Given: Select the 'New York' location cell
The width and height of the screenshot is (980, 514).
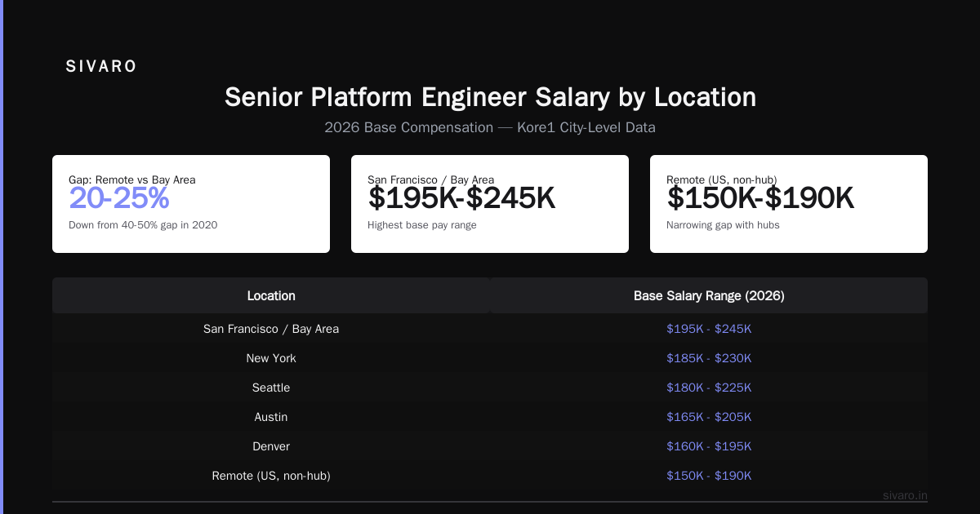Looking at the screenshot, I should (271, 358).
